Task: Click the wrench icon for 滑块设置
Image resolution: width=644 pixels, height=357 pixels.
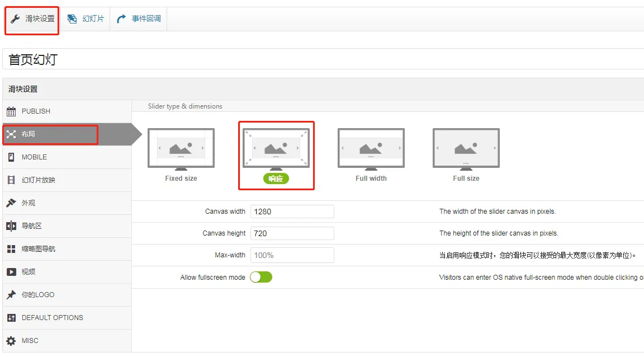Action: [15, 19]
